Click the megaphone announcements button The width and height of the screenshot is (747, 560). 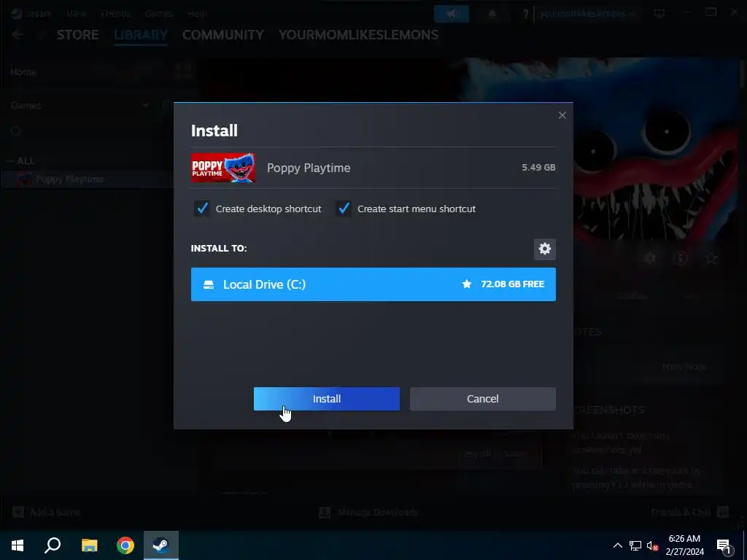[452, 14]
